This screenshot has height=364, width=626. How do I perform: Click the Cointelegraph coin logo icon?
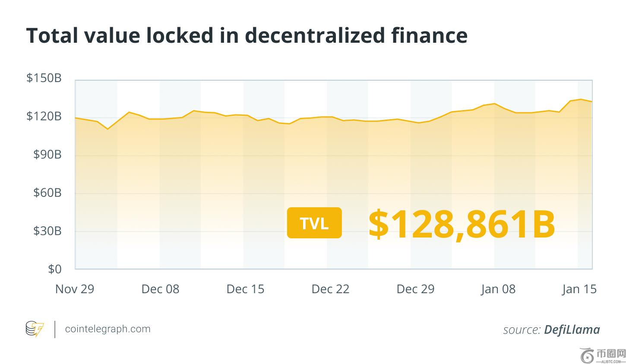[x=35, y=329]
